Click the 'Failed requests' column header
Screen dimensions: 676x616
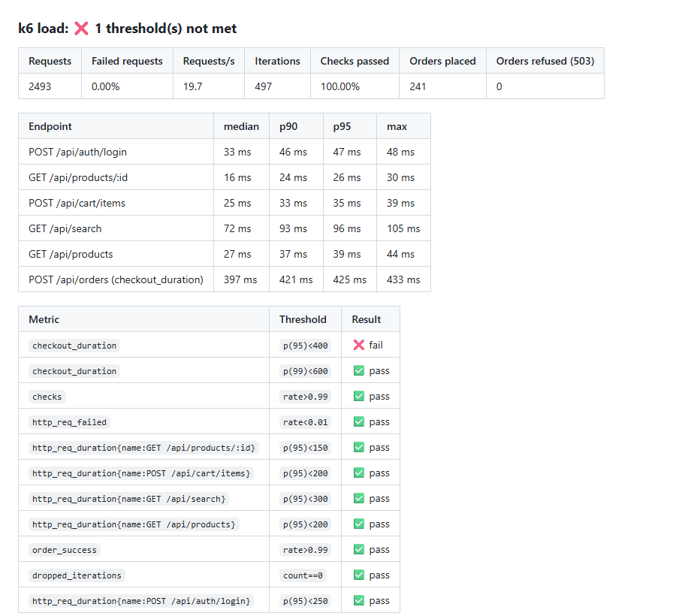[x=127, y=61]
